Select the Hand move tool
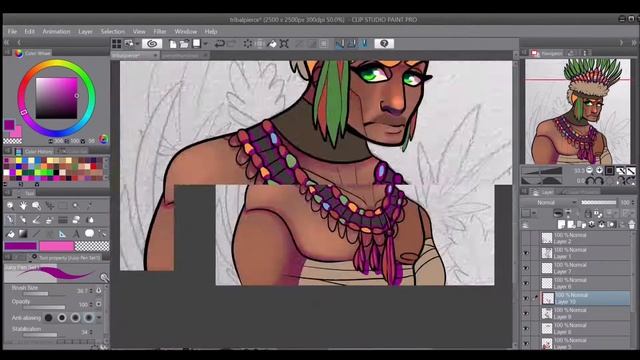Screen dimensions: 640x360 (x=23, y=206)
